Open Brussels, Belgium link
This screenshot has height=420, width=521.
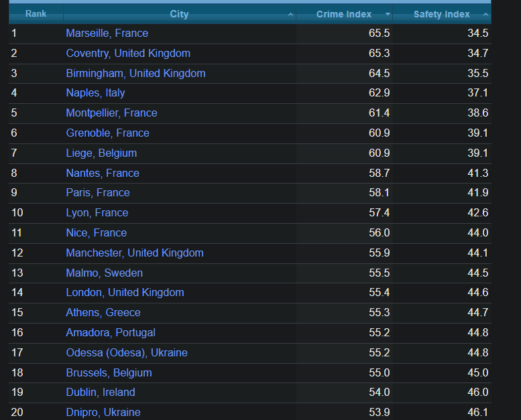tap(109, 373)
